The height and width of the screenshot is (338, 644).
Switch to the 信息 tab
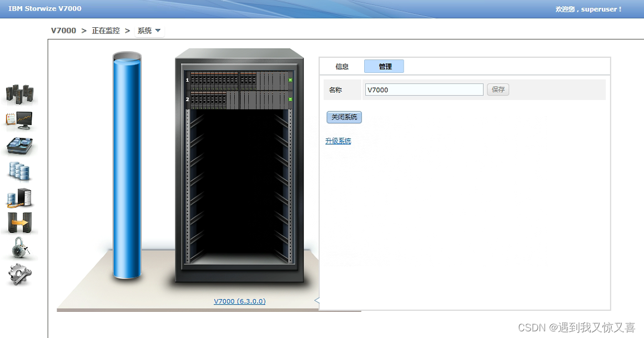343,66
